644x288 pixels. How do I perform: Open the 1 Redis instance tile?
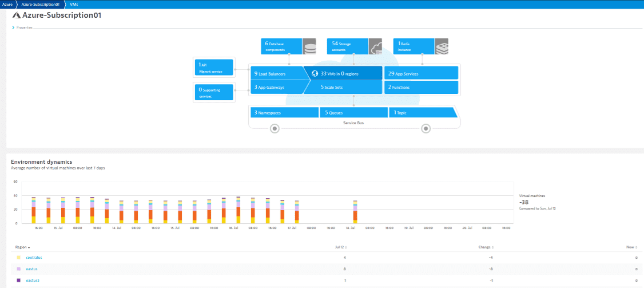[414, 46]
